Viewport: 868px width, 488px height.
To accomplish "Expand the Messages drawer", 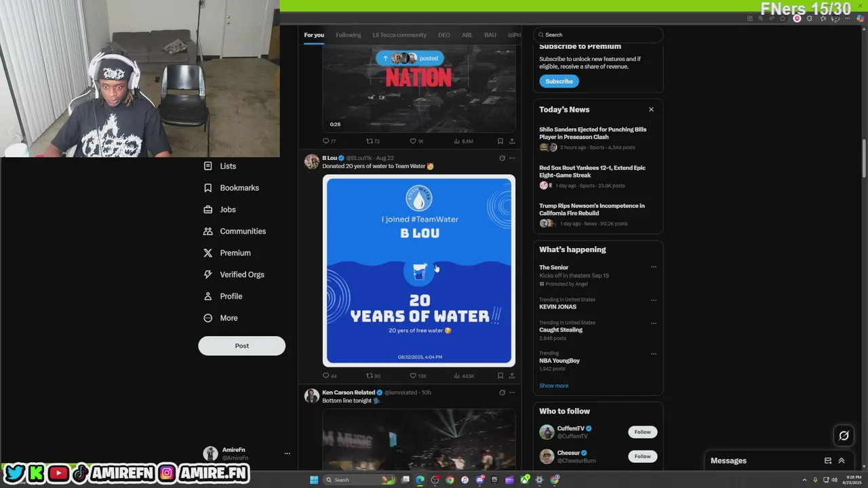I will [x=842, y=461].
